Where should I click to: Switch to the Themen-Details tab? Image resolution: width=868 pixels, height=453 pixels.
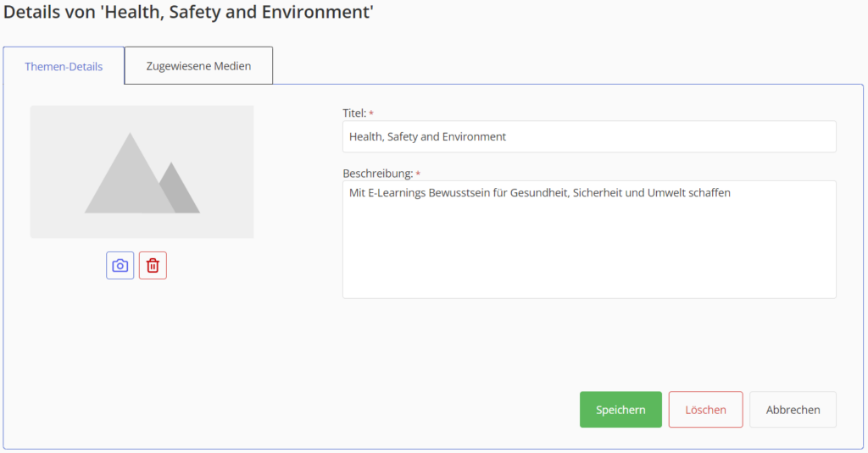(x=64, y=66)
